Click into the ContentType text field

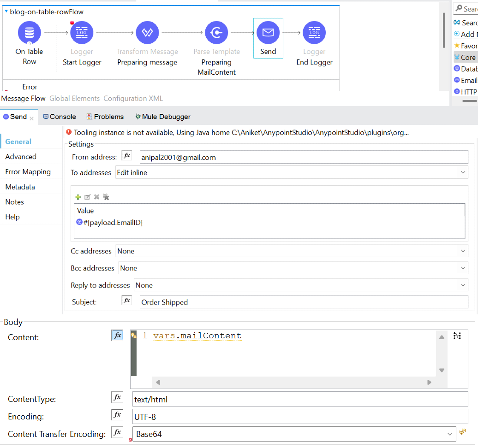pos(300,399)
